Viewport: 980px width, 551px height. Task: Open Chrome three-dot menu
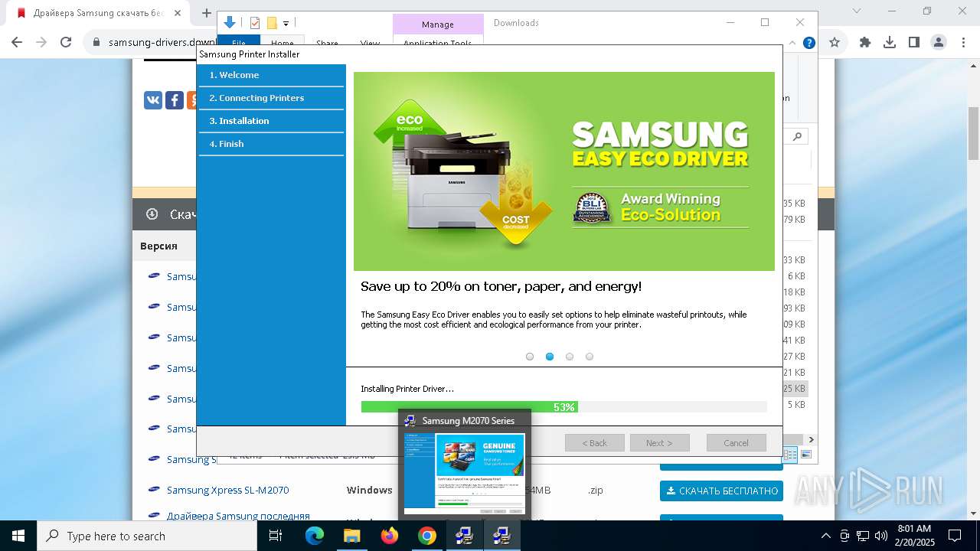962,43
